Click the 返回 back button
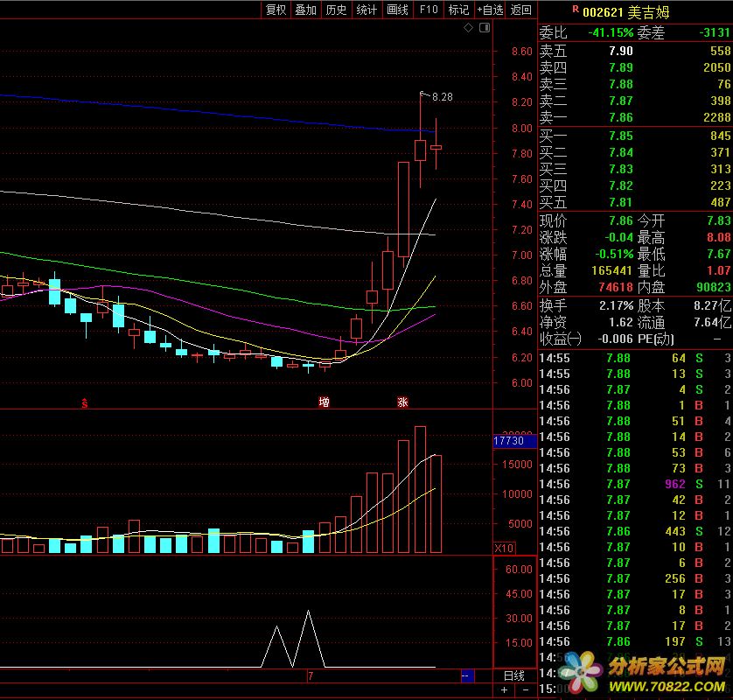Viewport: 733px width, 700px height. pos(520,10)
